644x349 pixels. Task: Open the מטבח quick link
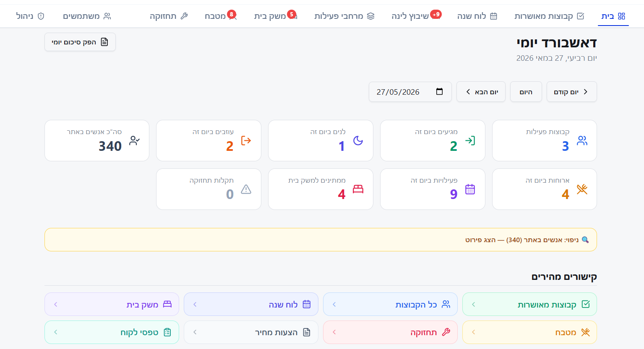coord(529,332)
